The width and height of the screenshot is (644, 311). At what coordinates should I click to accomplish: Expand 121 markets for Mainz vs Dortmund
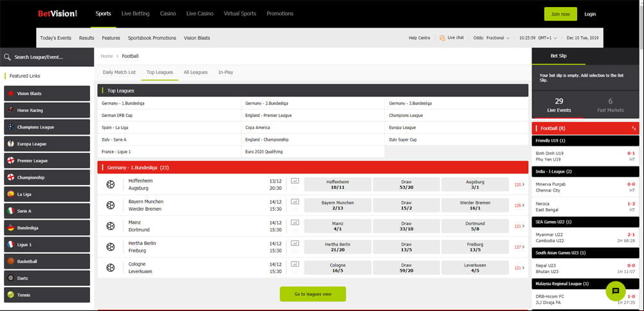520,226
